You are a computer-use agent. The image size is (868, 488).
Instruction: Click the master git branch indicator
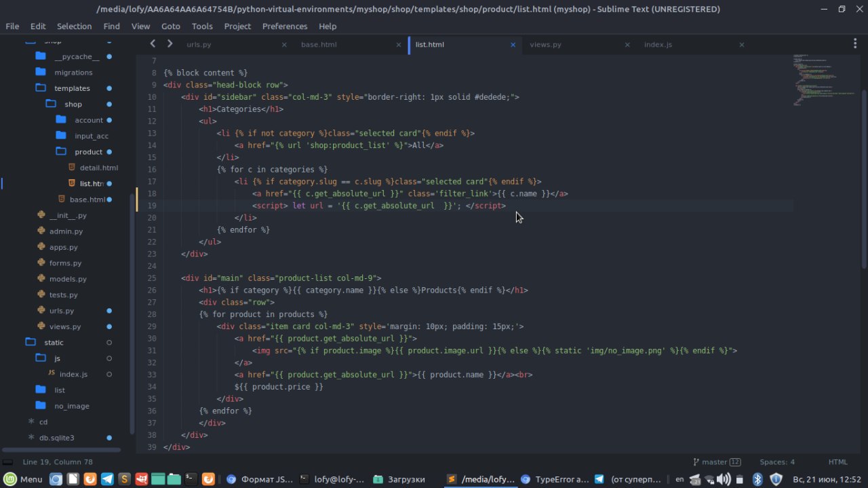tap(716, 462)
